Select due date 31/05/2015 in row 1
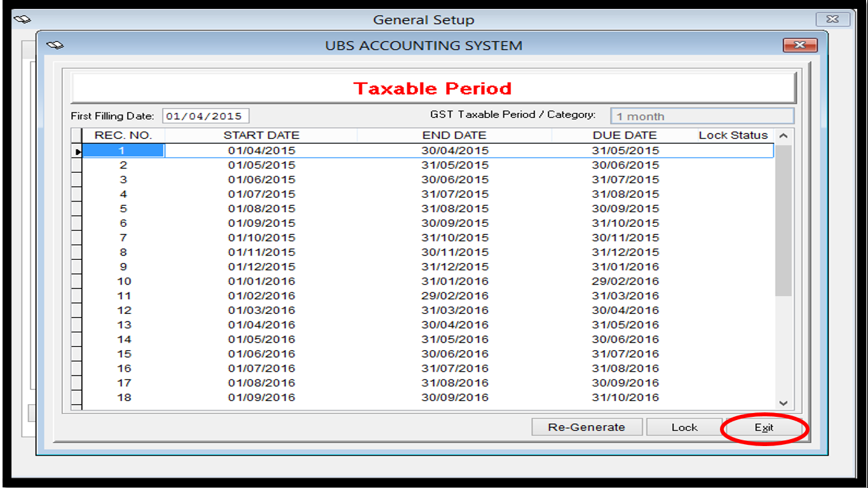 point(625,151)
